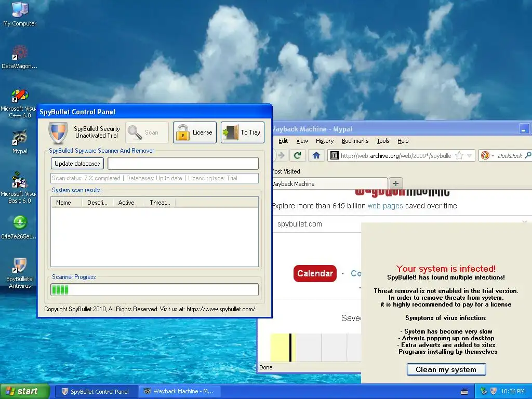
Task: Go to Mypal home page icon
Action: (316, 155)
